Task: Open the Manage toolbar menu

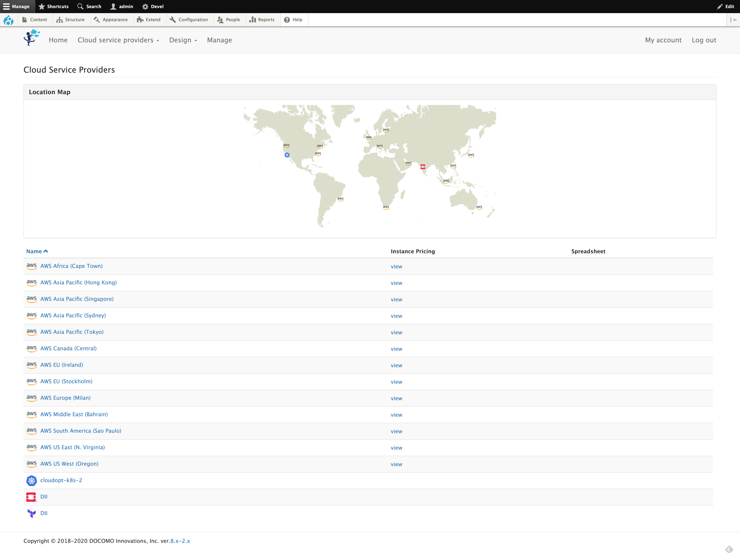Action: 16,6
